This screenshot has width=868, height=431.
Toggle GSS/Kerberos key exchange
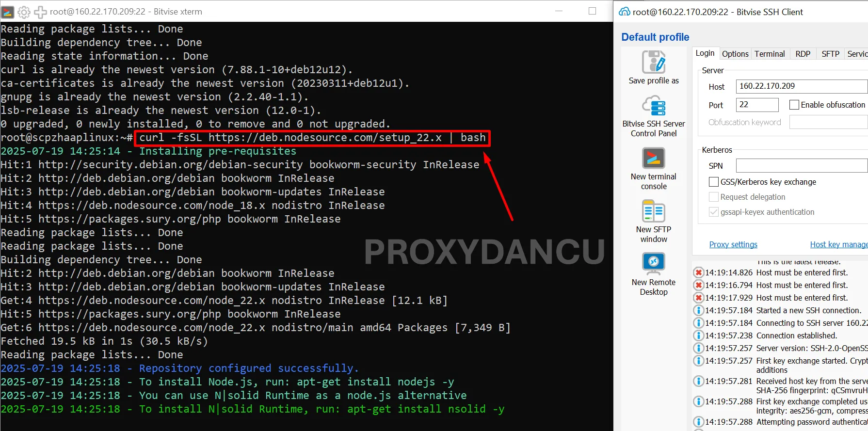714,182
